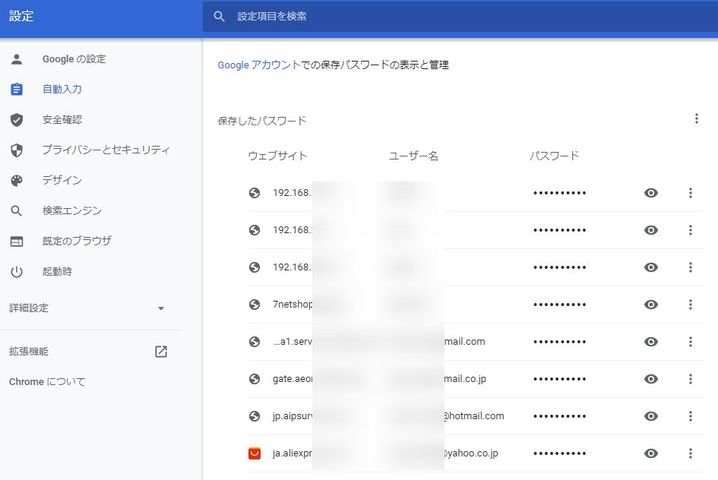Click the globe icon for gate.aeon entry
Viewport: 718px width, 480px height.
254,379
